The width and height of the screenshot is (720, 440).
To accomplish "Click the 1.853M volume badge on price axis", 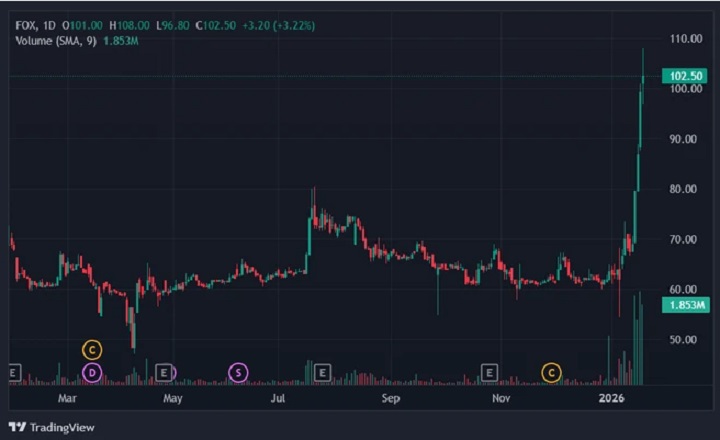I will (x=686, y=305).
